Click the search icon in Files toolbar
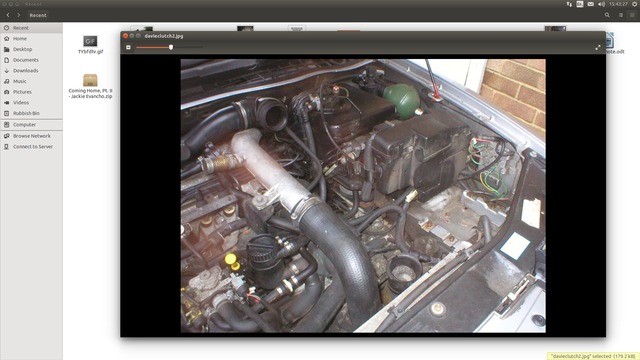Image resolution: width=640 pixels, height=360 pixels. tap(607, 15)
